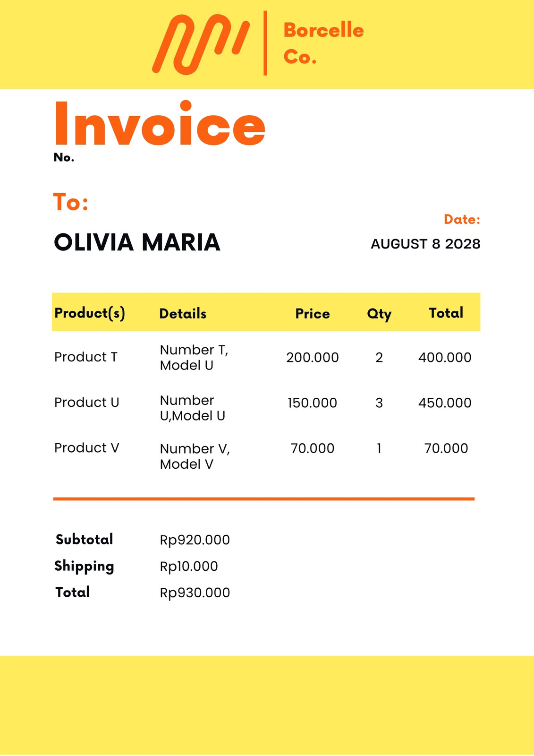
Task: Select the Subtotal amount Rp920.000
Action: pos(195,540)
